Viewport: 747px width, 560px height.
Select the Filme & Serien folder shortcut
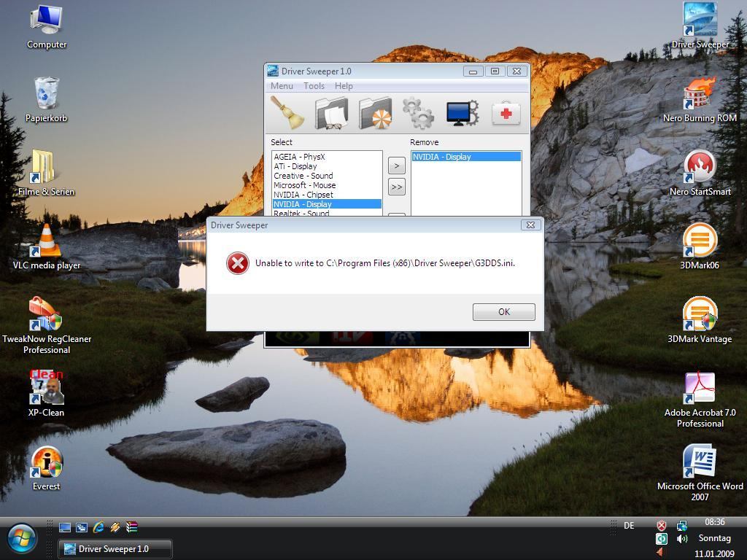[46, 174]
